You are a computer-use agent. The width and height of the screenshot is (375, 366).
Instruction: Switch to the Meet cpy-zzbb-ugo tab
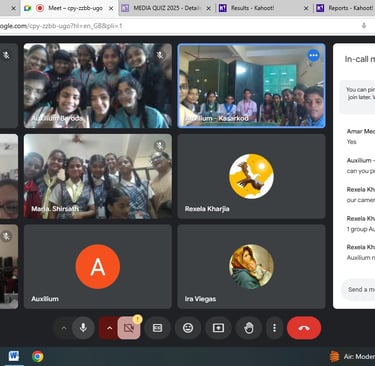pos(70,8)
